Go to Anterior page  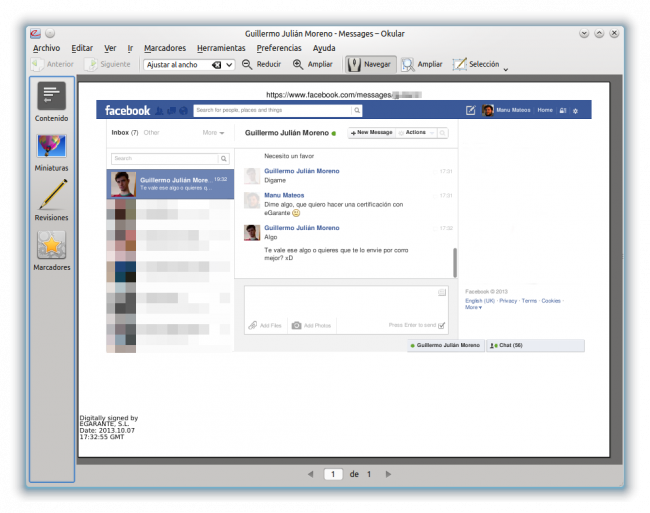tap(53, 64)
